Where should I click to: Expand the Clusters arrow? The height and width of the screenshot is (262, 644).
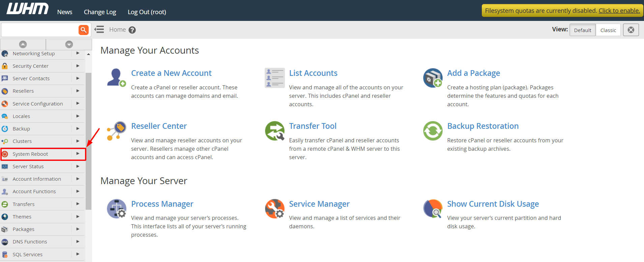[x=78, y=141]
